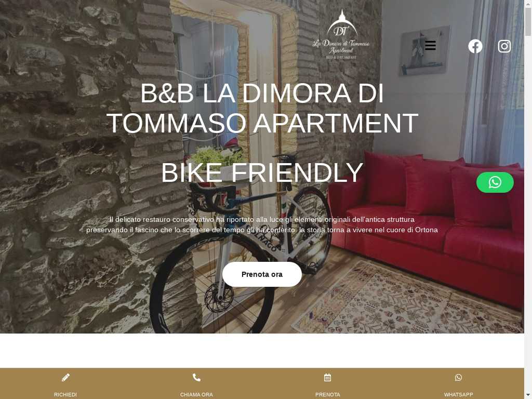Image resolution: width=532 pixels, height=399 pixels.
Task: Click the WhatsApp icon in bottom bar
Action: [x=458, y=377]
